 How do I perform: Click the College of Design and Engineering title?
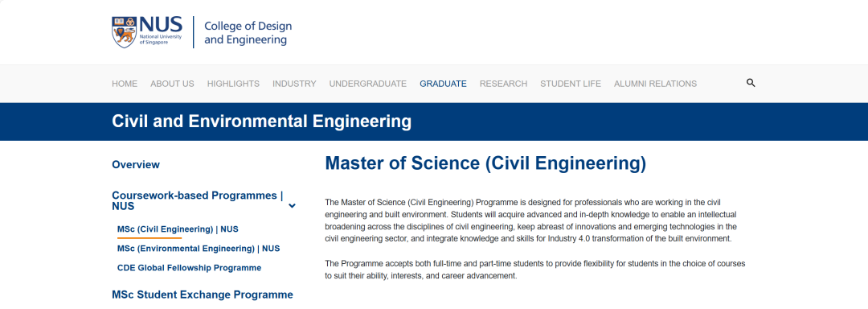click(x=248, y=33)
